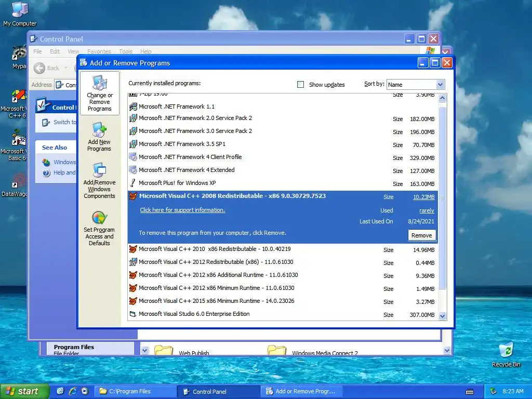Open Recycle Bin desktop icon
532x399 pixels.
[x=506, y=354]
